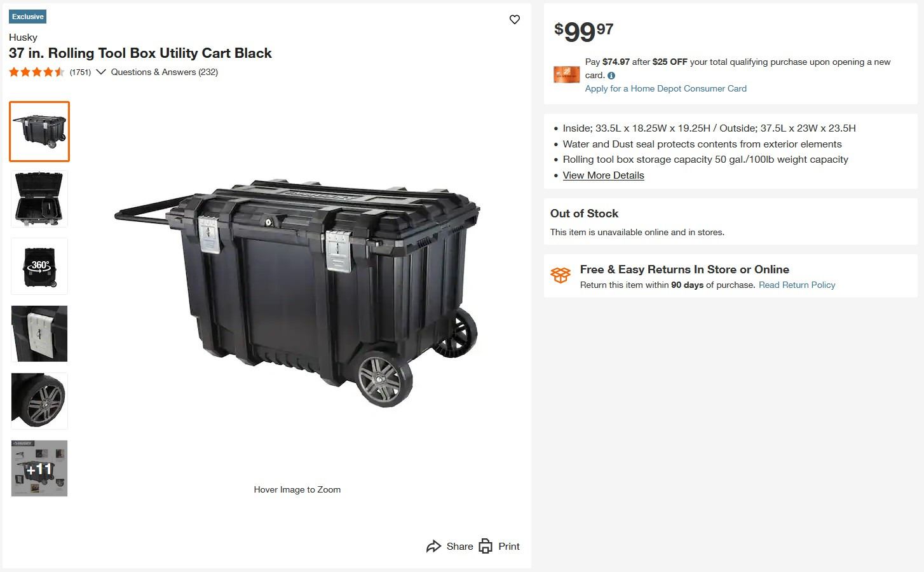Viewport: 924px width, 572px height.
Task: Open Questions & Answers (232) section
Action: tap(165, 72)
